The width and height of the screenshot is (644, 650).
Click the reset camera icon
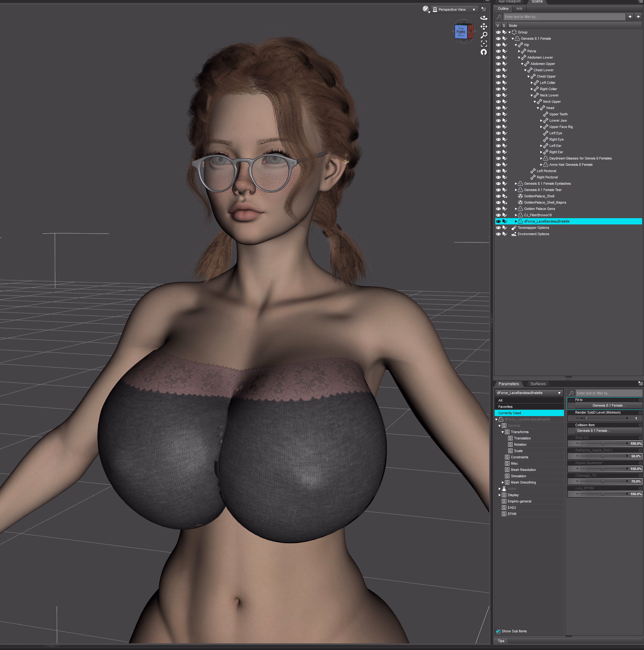pos(484,52)
